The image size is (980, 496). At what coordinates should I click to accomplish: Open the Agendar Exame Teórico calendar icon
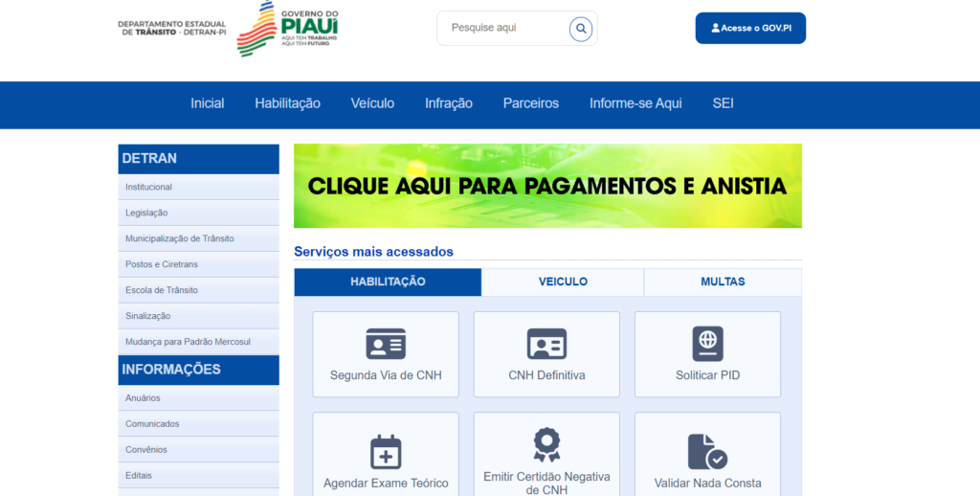click(x=386, y=451)
